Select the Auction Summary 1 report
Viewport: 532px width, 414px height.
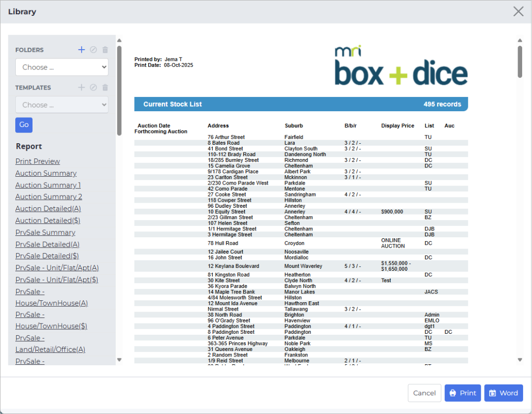coord(48,185)
